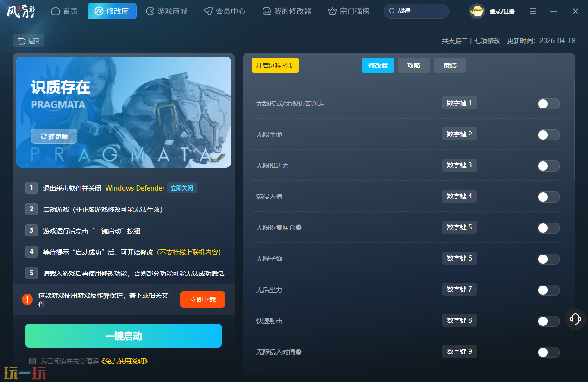588x382 pixels.
Task: Click the search magnifier icon
Action: click(392, 11)
